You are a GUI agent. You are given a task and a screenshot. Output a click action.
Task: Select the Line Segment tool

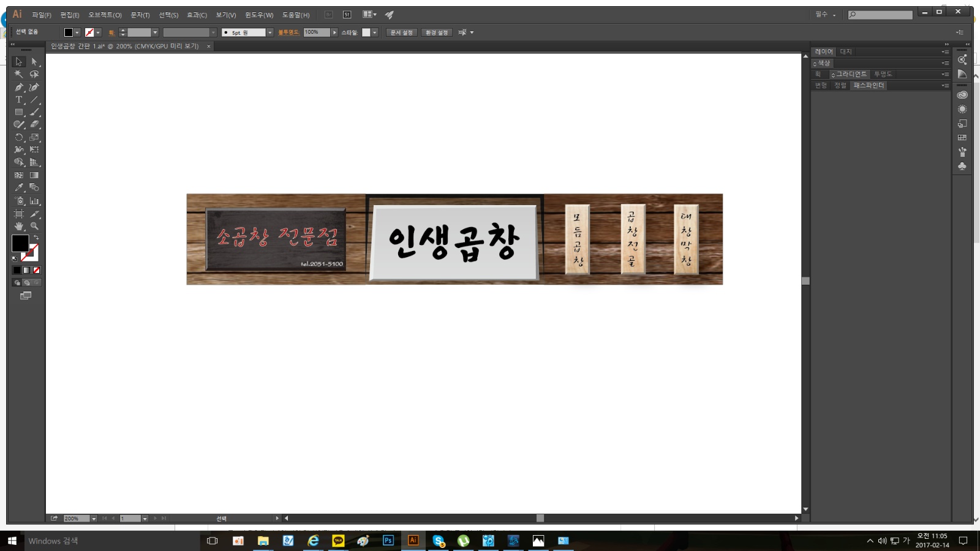[34, 99]
